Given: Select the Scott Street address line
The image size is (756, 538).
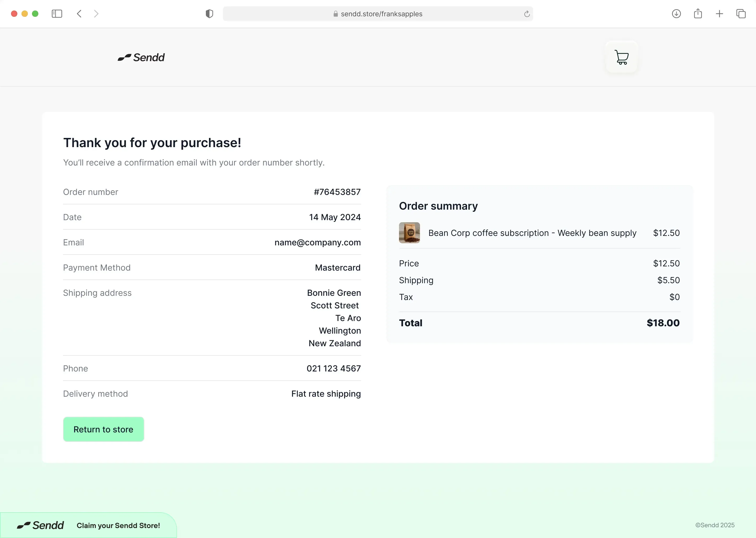Looking at the screenshot, I should pos(335,306).
